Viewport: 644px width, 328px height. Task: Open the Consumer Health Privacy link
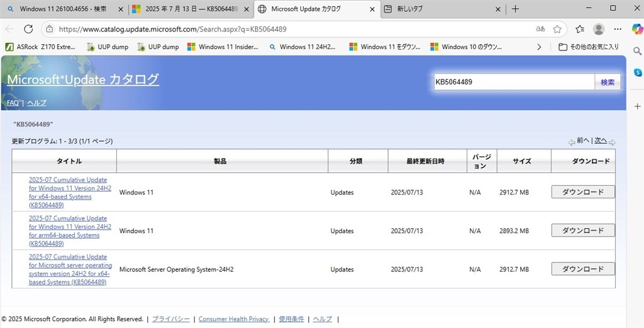(234, 319)
